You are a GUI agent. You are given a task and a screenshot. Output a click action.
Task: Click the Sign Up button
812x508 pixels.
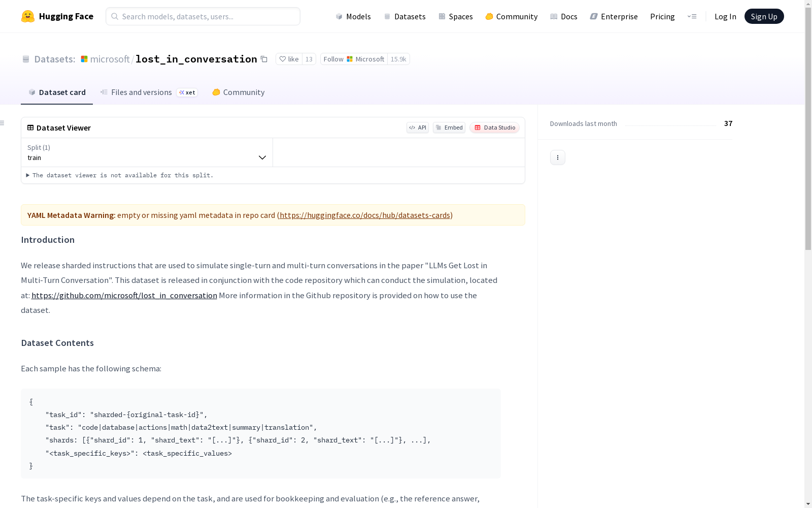tap(764, 16)
